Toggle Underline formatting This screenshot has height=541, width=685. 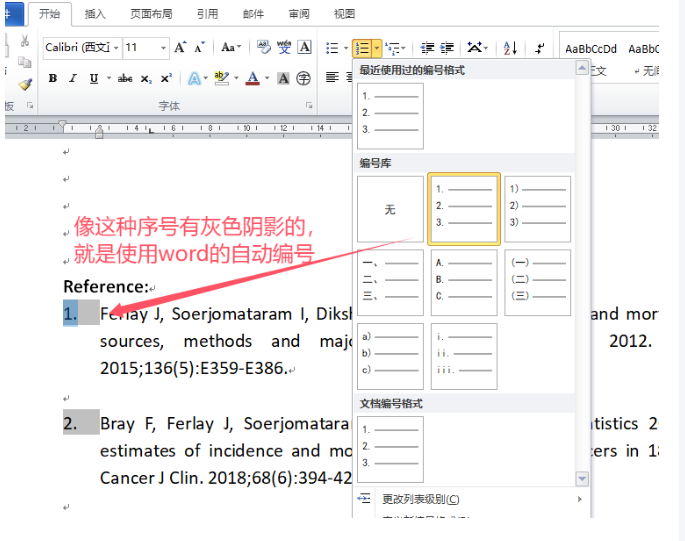tap(93, 79)
